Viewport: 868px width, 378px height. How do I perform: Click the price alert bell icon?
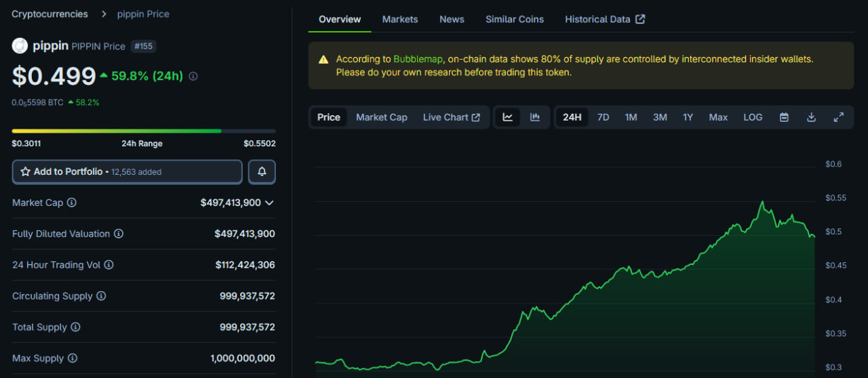[x=262, y=172]
